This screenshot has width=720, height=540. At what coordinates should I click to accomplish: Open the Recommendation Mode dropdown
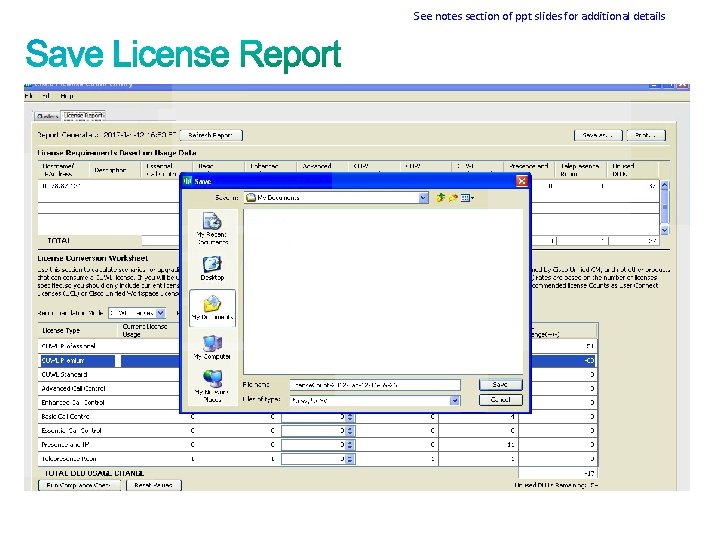tap(160, 313)
